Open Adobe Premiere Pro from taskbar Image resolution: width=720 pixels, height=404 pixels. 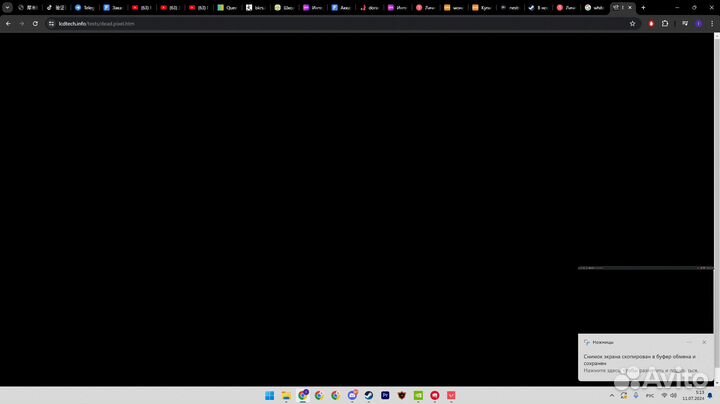(x=385, y=395)
